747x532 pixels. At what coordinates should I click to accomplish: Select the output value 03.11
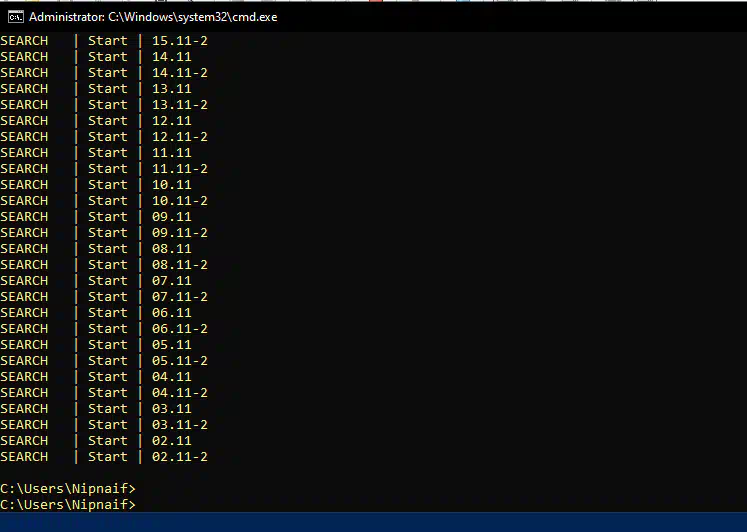pos(172,409)
